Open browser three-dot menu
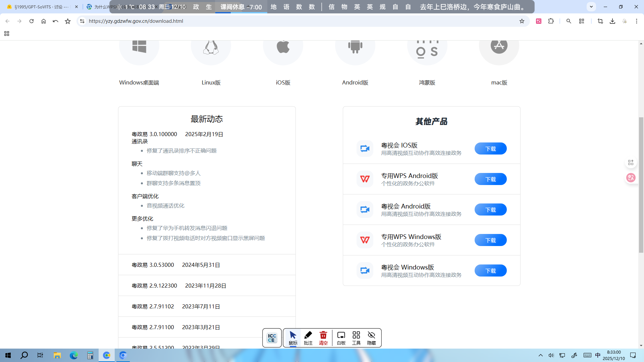This screenshot has height=362, width=644. 636,21
